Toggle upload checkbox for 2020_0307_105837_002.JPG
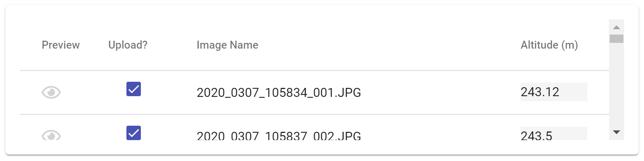 134,133
